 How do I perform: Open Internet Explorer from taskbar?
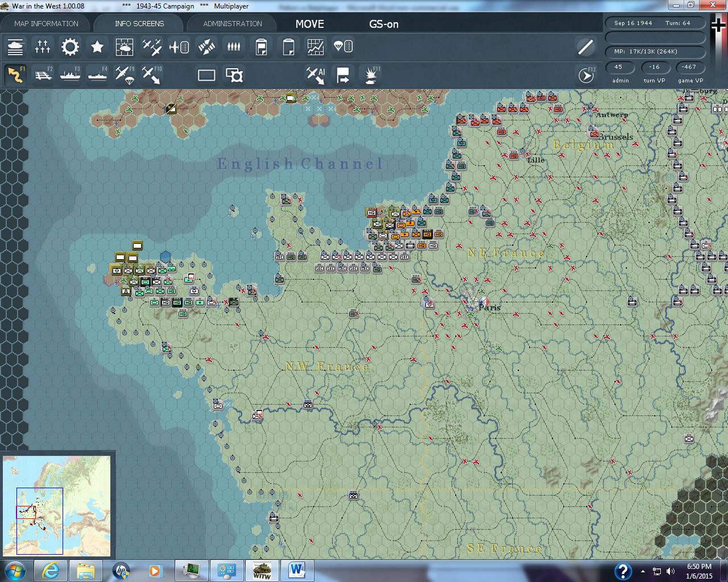point(51,570)
